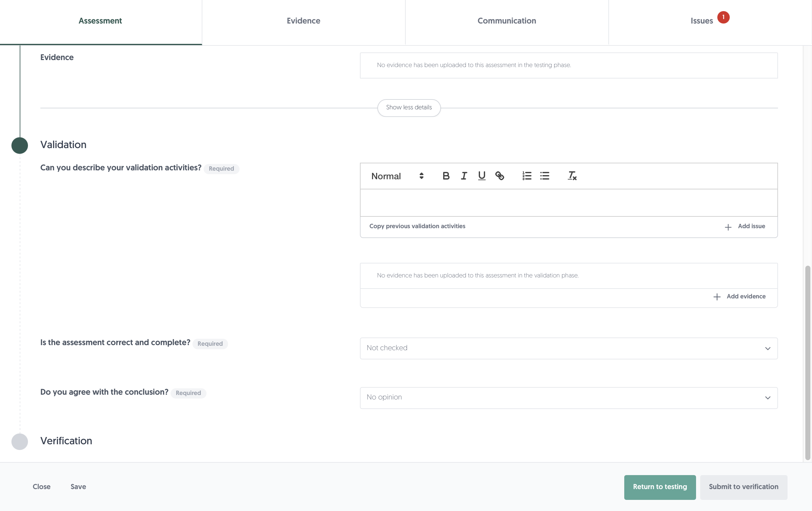Click Add evidence link

click(746, 296)
